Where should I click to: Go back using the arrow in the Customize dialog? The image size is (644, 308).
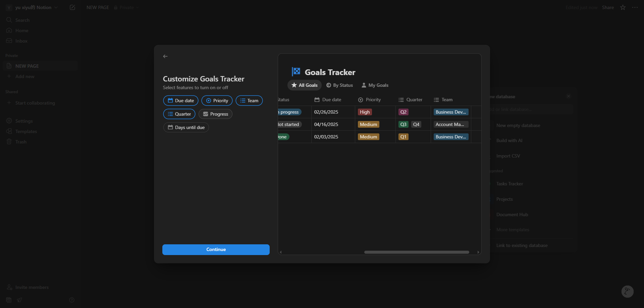click(165, 56)
